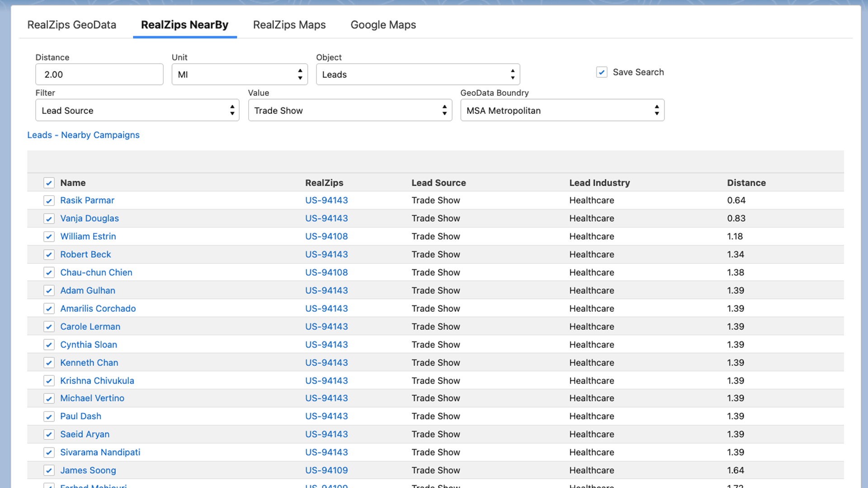Image resolution: width=868 pixels, height=488 pixels.
Task: Open US-94109 RealZips link for James Soong
Action: point(326,470)
